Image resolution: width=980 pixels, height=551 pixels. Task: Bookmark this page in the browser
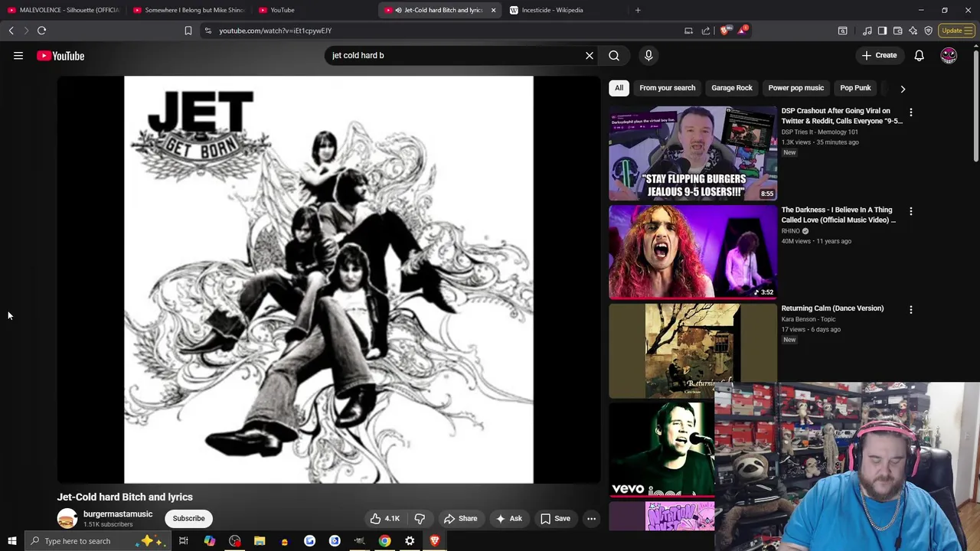coord(188,31)
